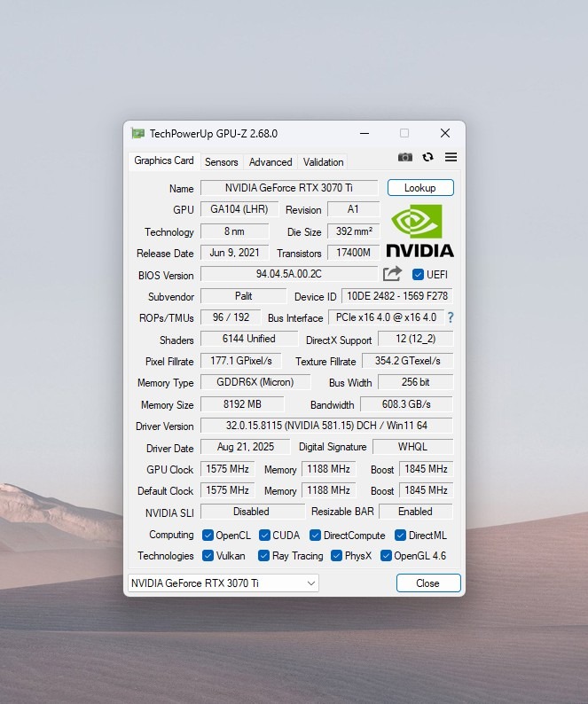588x704 pixels.
Task: Click the Default Clock row Memory value 1188 MHz
Action: coord(328,490)
